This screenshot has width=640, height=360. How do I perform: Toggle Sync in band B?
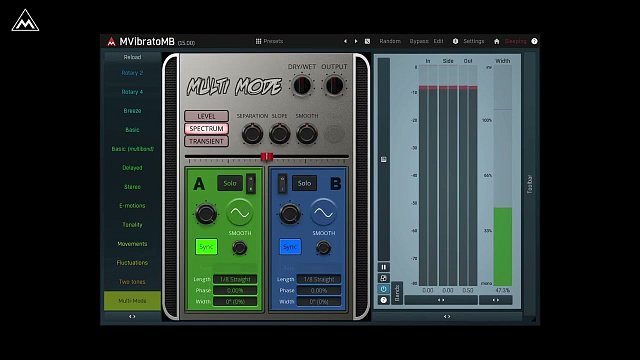[x=290, y=247]
